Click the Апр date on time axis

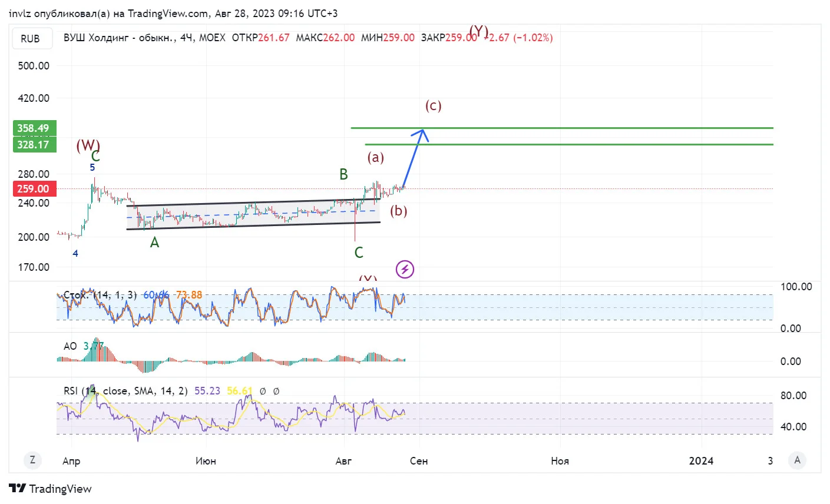[x=71, y=461]
